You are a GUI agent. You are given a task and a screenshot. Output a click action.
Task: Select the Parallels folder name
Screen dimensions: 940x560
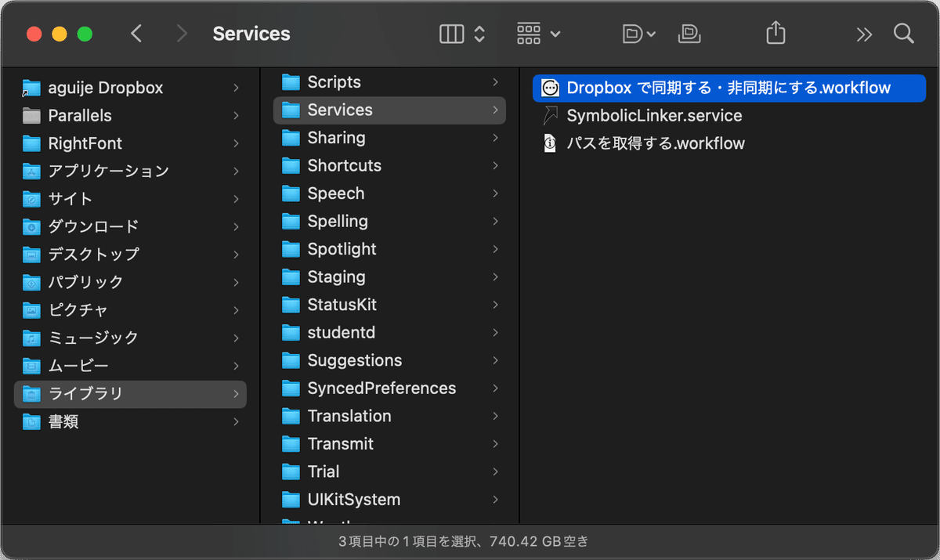(80, 116)
